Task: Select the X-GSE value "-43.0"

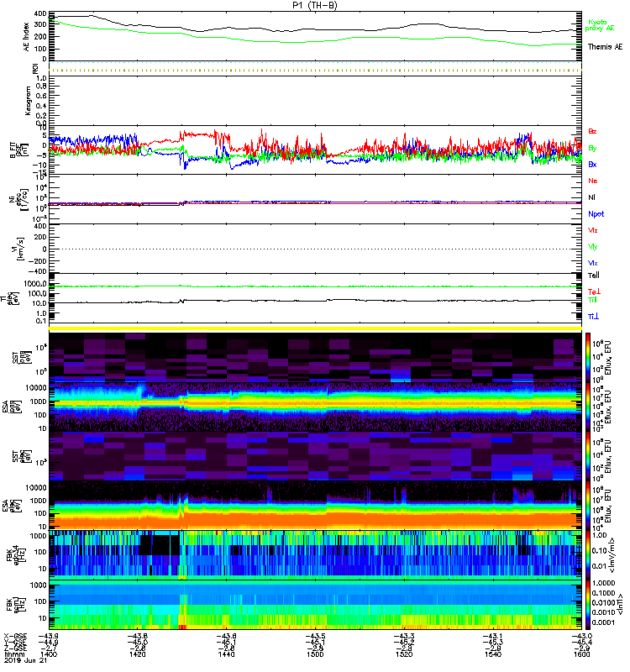Action: click(x=582, y=636)
